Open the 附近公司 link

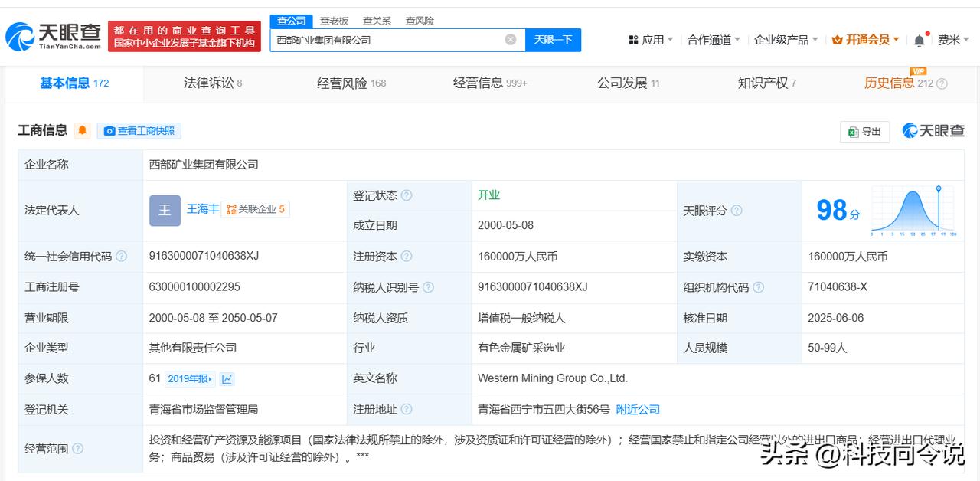point(638,409)
